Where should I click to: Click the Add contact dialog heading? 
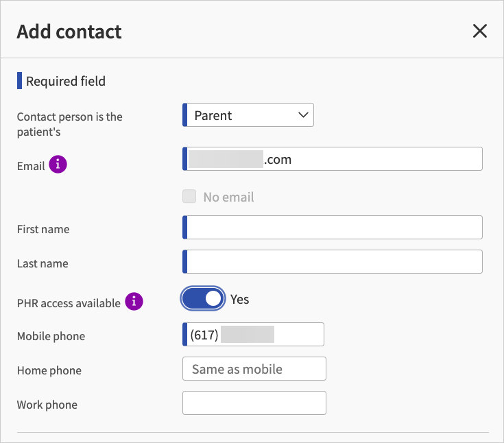pyautogui.click(x=69, y=32)
